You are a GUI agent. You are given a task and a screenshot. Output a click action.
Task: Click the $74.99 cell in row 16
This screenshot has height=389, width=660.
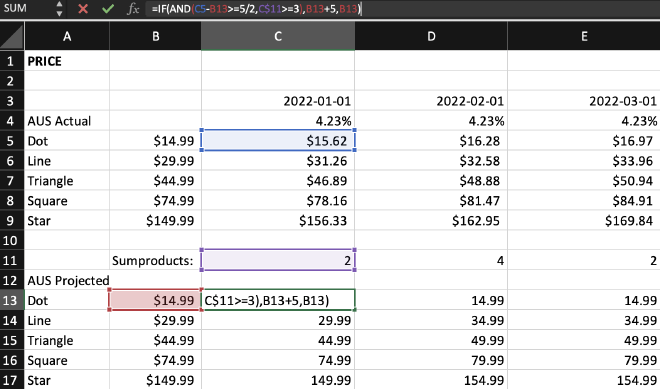point(155,360)
